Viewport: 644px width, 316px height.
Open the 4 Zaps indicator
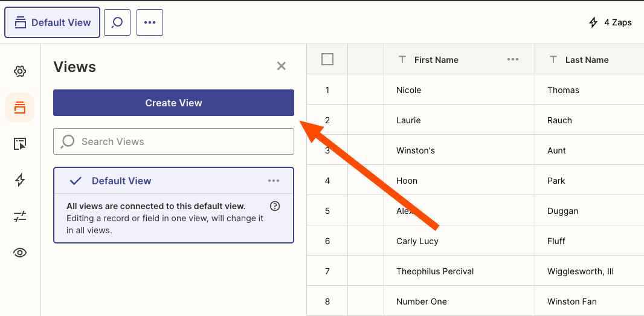pos(610,22)
